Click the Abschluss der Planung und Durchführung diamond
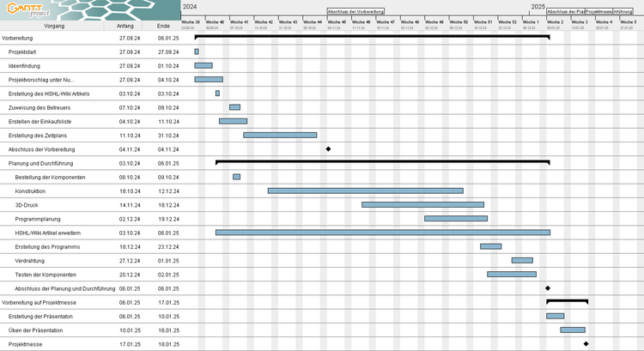 547,288
